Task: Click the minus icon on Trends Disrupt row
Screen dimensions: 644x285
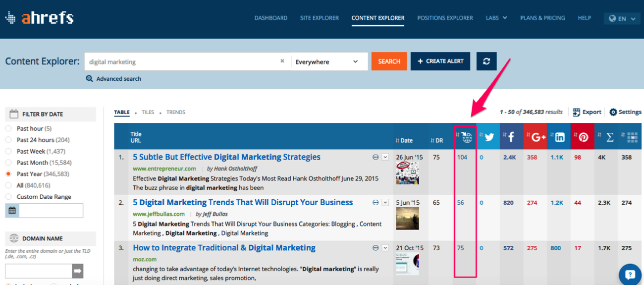Action: point(376,203)
